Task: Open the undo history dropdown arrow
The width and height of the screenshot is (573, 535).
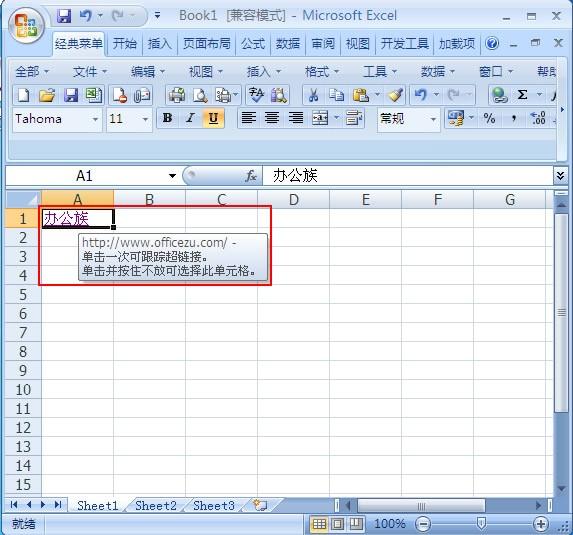Action: point(436,95)
